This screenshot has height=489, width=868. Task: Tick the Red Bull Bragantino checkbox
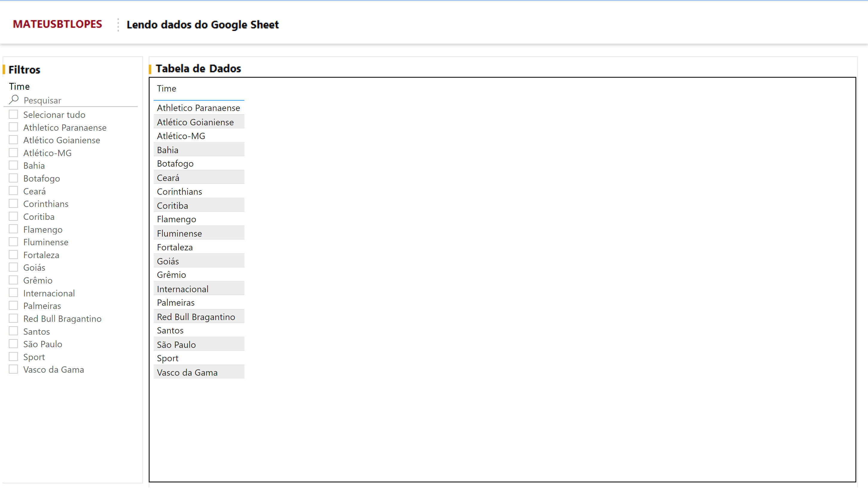13,319
